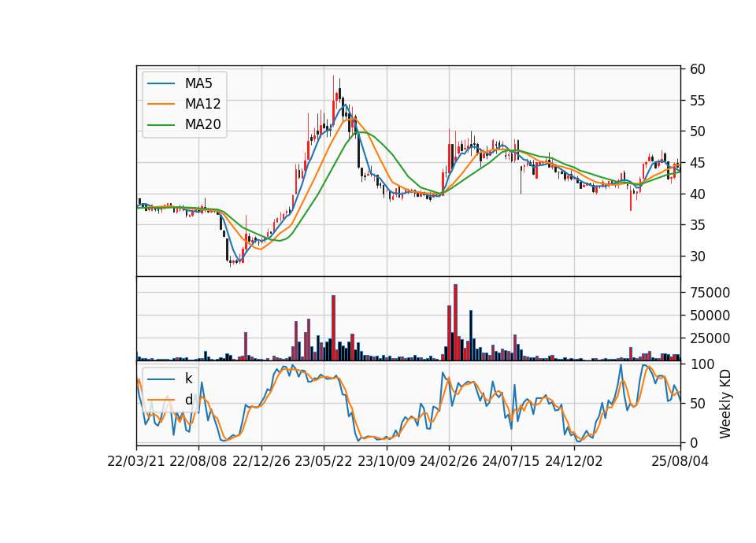
Task: Click the 45 price axis tick
Action: [698, 163]
